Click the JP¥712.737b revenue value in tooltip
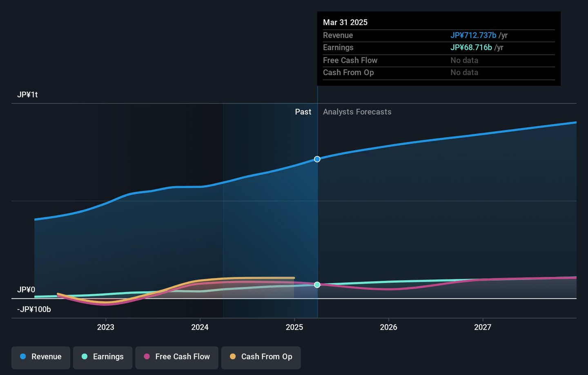Image resolution: width=588 pixels, height=375 pixels. tap(473, 36)
